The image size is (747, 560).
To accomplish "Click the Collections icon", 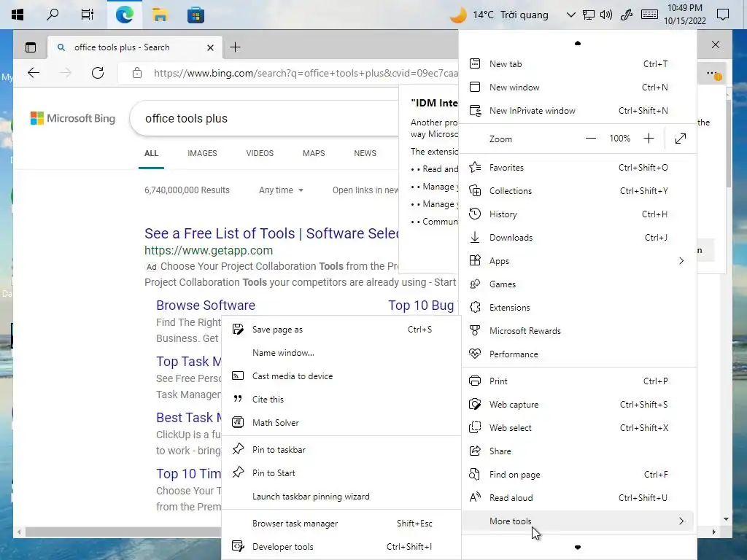I will (475, 190).
